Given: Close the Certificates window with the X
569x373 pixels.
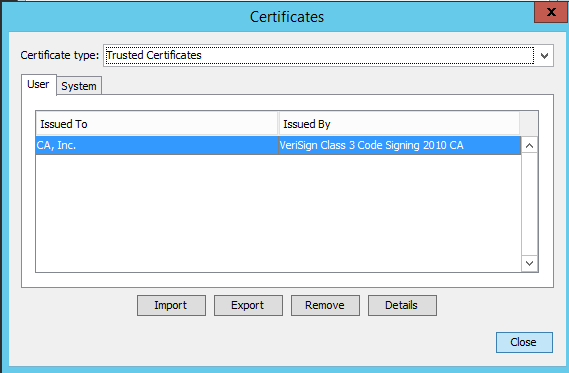Looking at the screenshot, I should pyautogui.click(x=551, y=12).
